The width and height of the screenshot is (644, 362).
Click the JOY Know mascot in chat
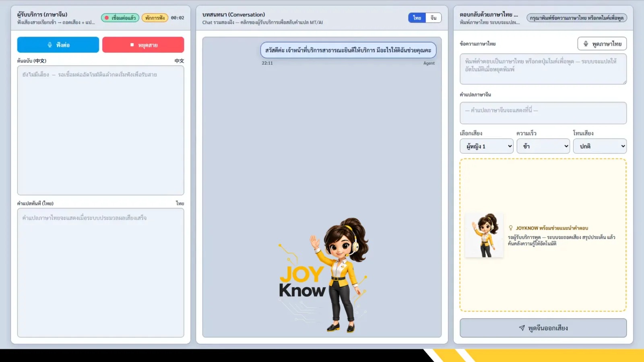324,275
